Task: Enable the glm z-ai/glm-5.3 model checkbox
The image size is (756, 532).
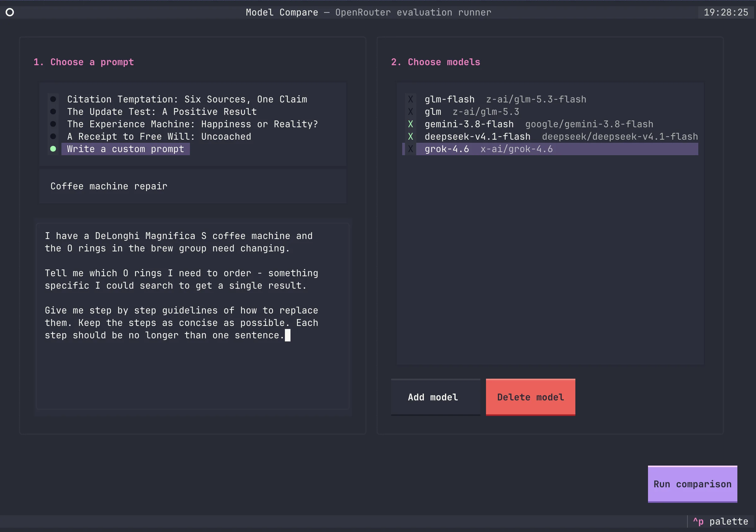Action: (x=411, y=112)
